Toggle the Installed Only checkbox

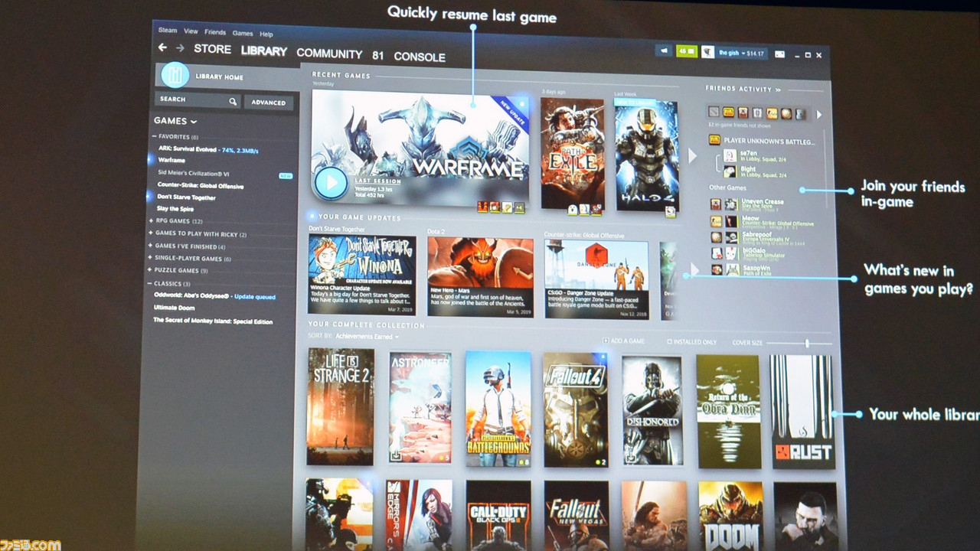669,341
